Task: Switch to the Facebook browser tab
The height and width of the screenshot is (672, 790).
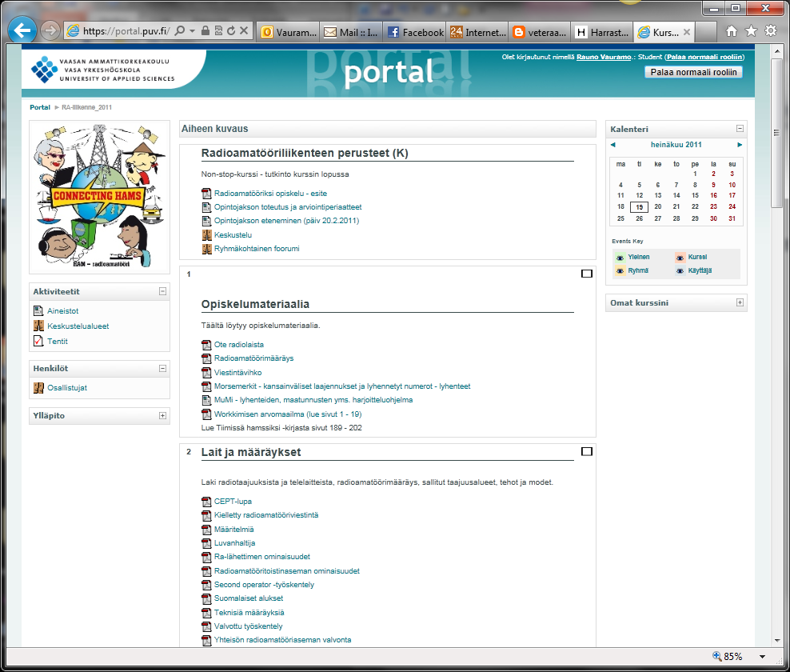Action: [415, 32]
